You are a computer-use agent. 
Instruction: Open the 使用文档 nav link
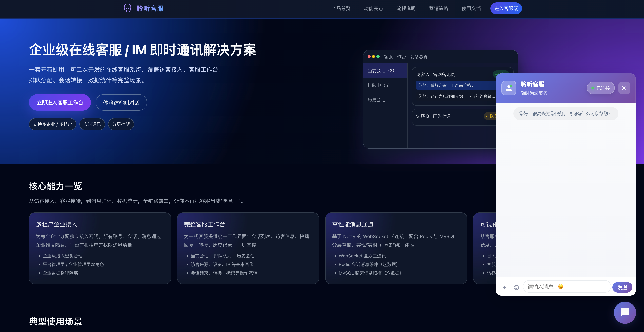tap(471, 9)
